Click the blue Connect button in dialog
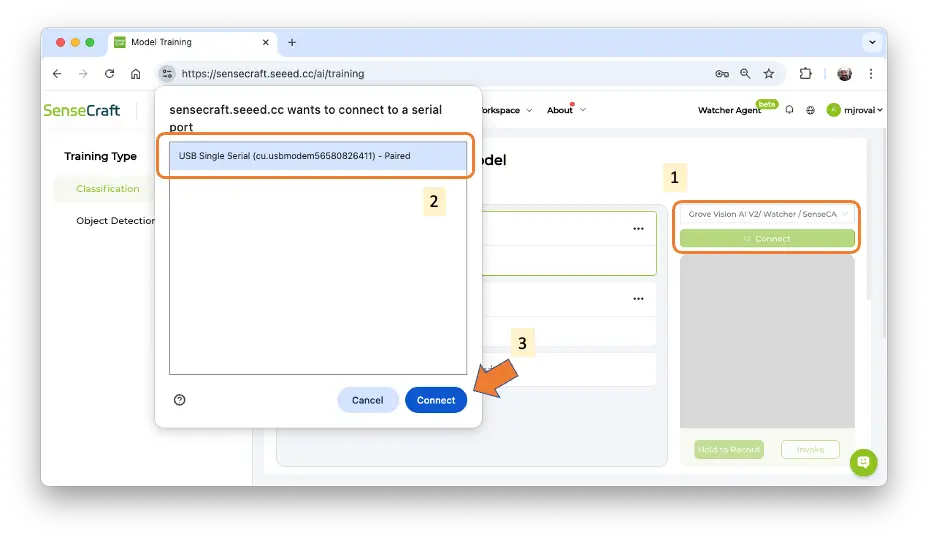Screen dimensions: 928x540 point(435,400)
